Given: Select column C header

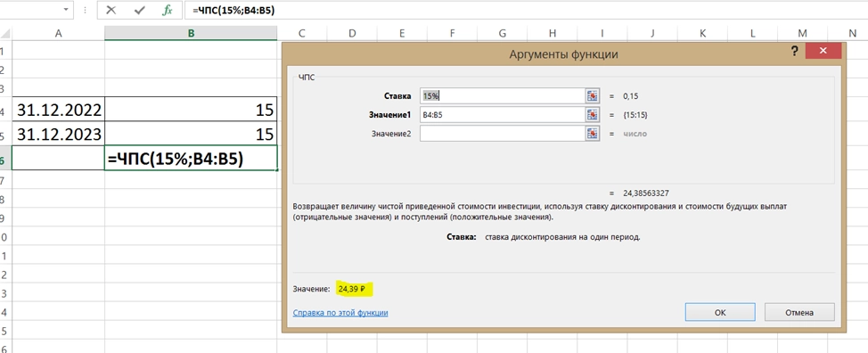Looking at the screenshot, I should 302,33.
